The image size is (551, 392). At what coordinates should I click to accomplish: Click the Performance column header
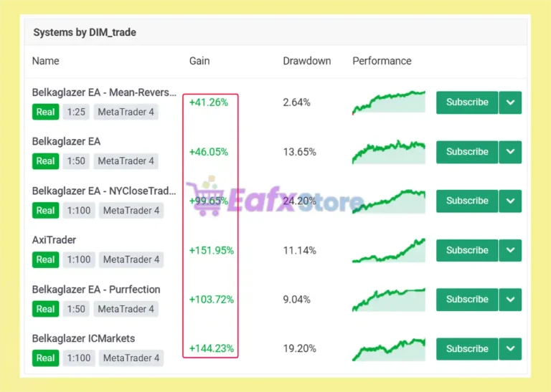[382, 61]
